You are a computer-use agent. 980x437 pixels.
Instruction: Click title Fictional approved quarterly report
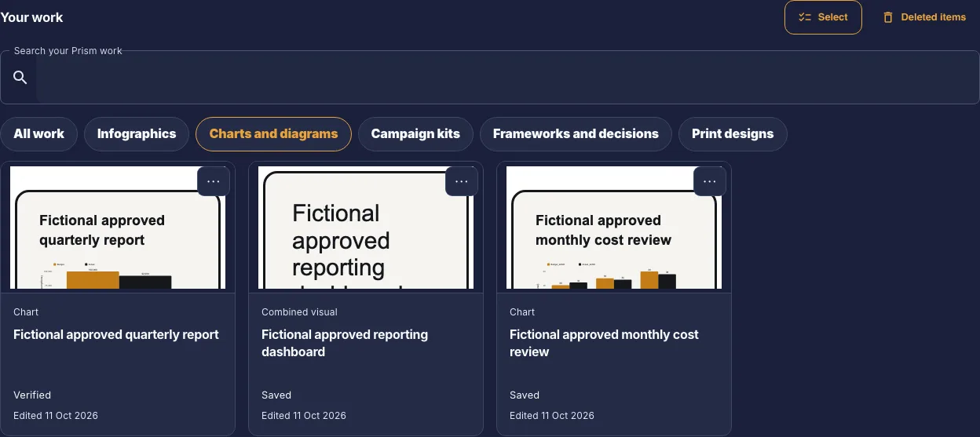tap(116, 334)
